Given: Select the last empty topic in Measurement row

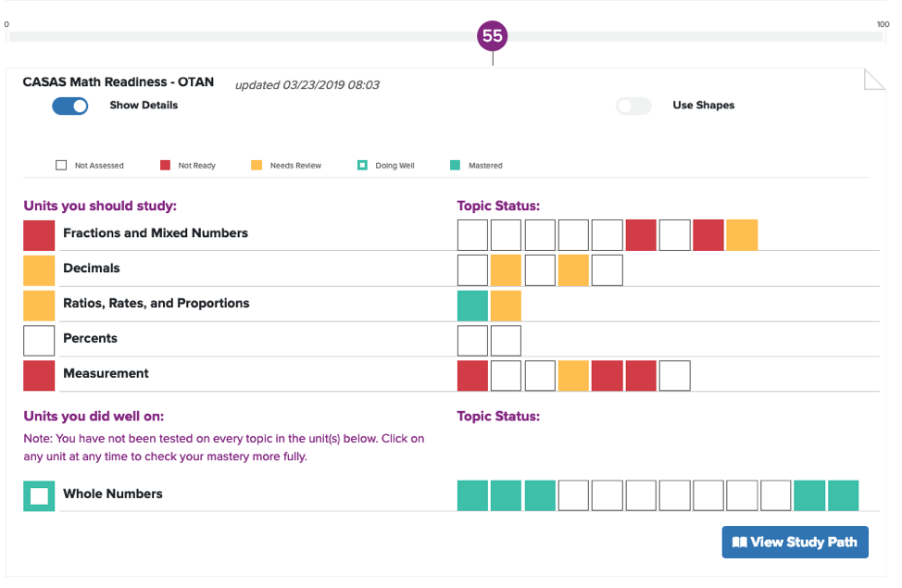Looking at the screenshot, I should (675, 376).
